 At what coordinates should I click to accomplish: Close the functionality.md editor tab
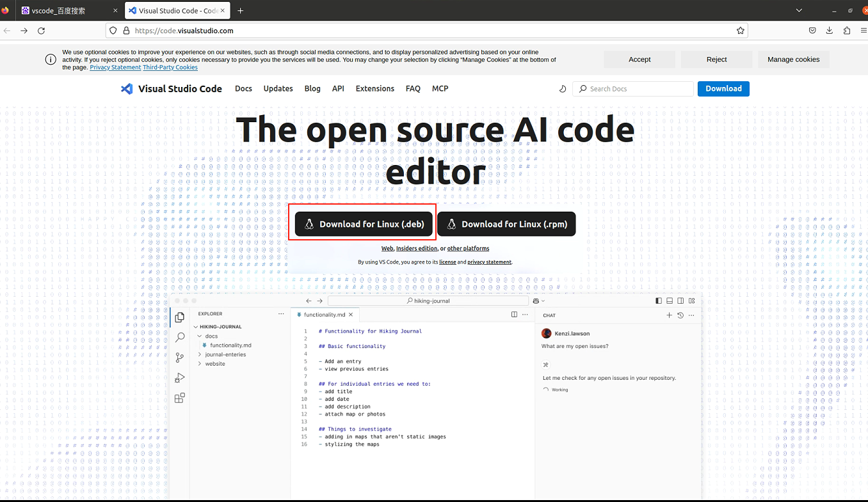pos(351,315)
